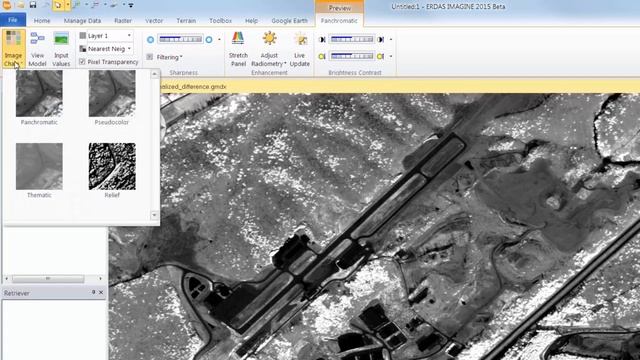Open the Google Earth tab
The height and width of the screenshot is (360, 640).
[x=289, y=20]
